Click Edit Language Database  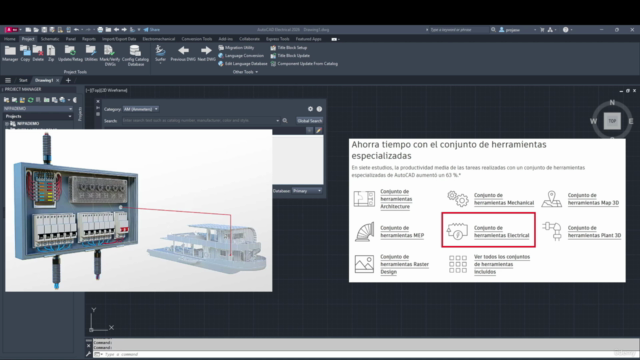coord(242,64)
